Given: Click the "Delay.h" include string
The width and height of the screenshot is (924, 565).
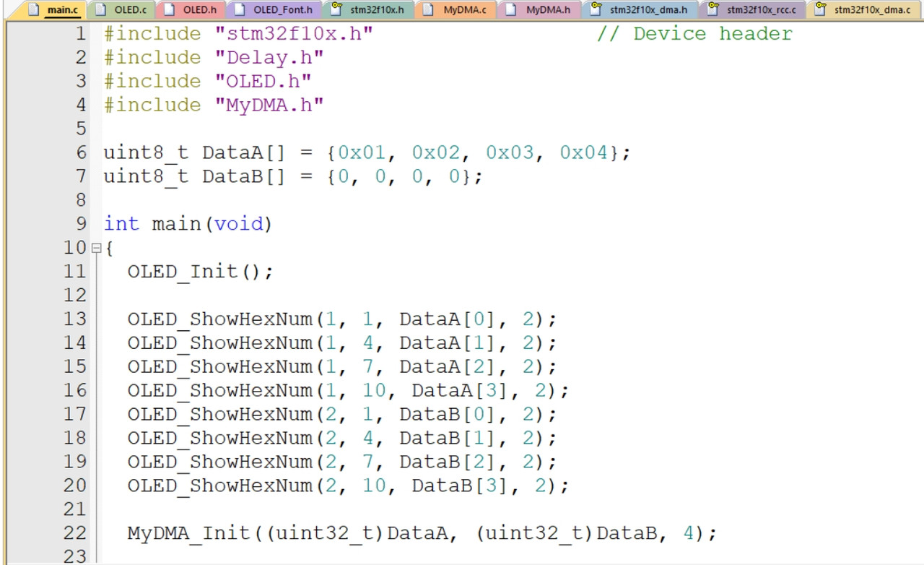Looking at the screenshot, I should [269, 58].
